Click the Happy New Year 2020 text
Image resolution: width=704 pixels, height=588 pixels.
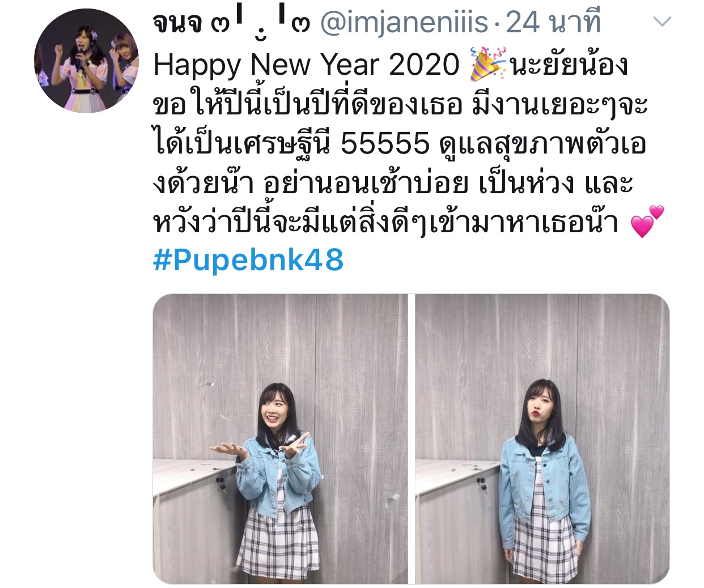[306, 65]
